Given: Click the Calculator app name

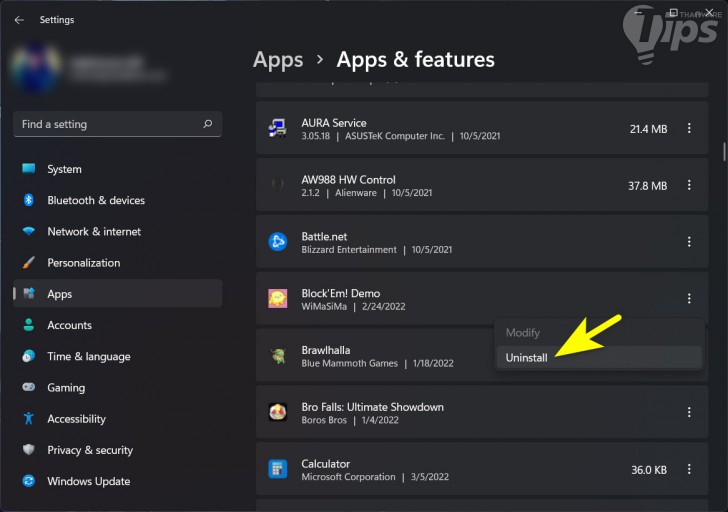Looking at the screenshot, I should pos(325,464).
